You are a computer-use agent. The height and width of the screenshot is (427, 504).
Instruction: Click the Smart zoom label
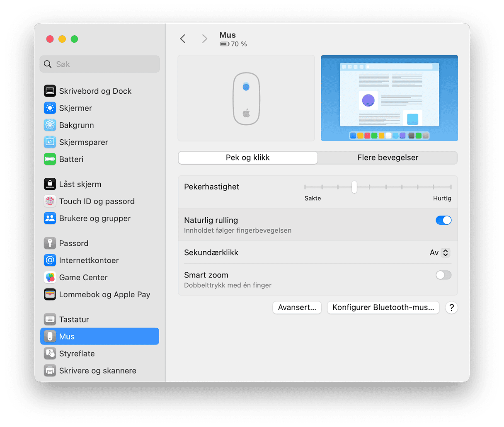[206, 275]
